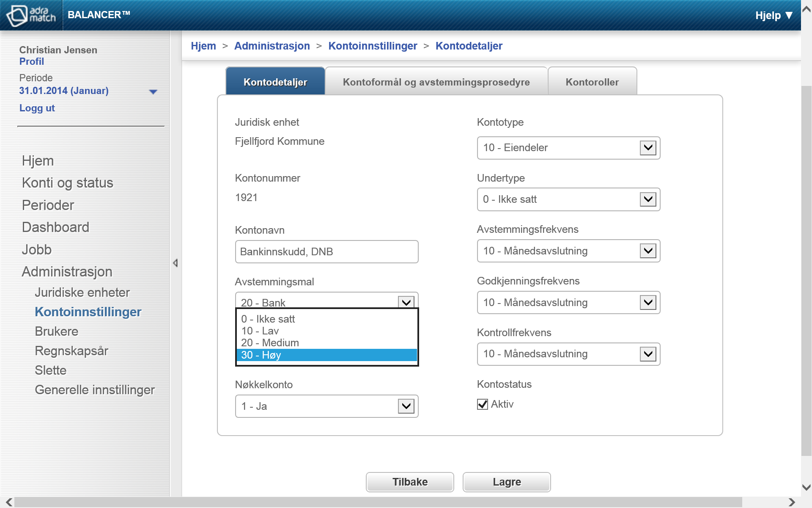Click the Tilbake button
812x508 pixels.
pyautogui.click(x=410, y=482)
